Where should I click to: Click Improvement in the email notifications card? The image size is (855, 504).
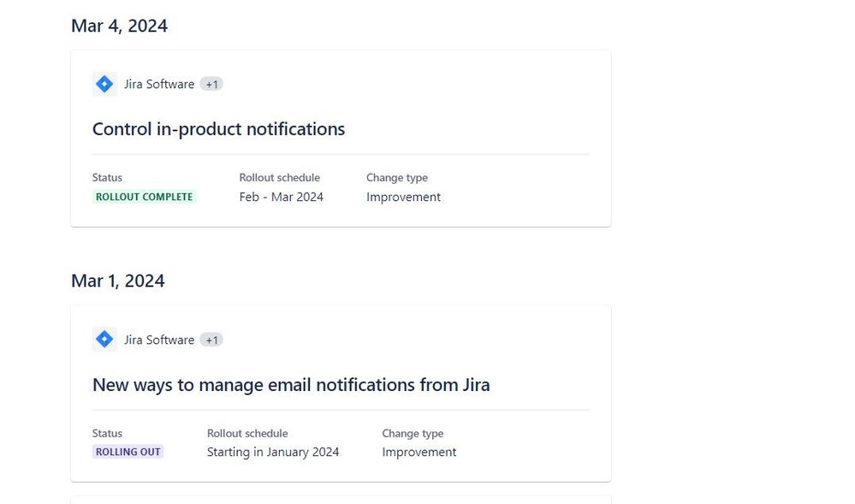[419, 452]
